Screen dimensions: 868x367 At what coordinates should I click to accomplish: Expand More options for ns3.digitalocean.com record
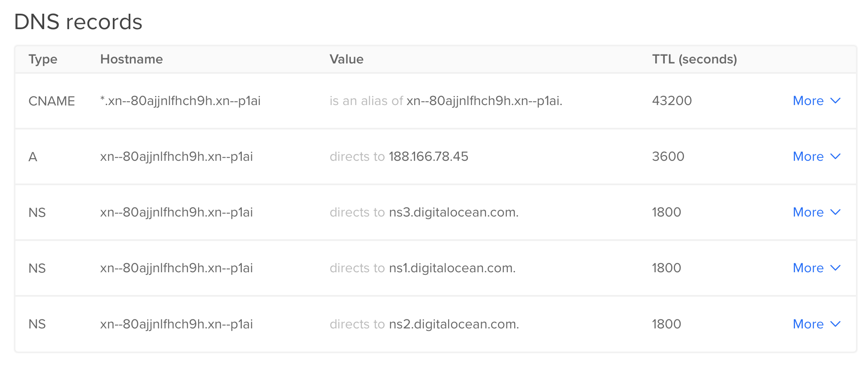click(817, 212)
